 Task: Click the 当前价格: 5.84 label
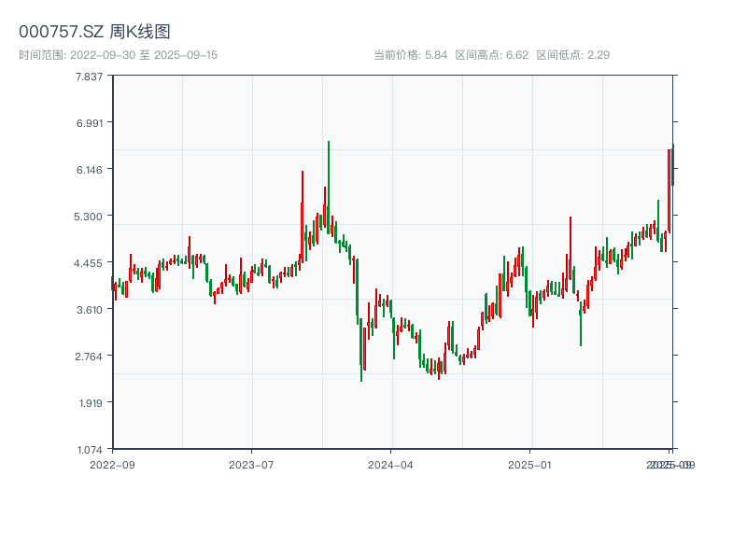point(410,55)
